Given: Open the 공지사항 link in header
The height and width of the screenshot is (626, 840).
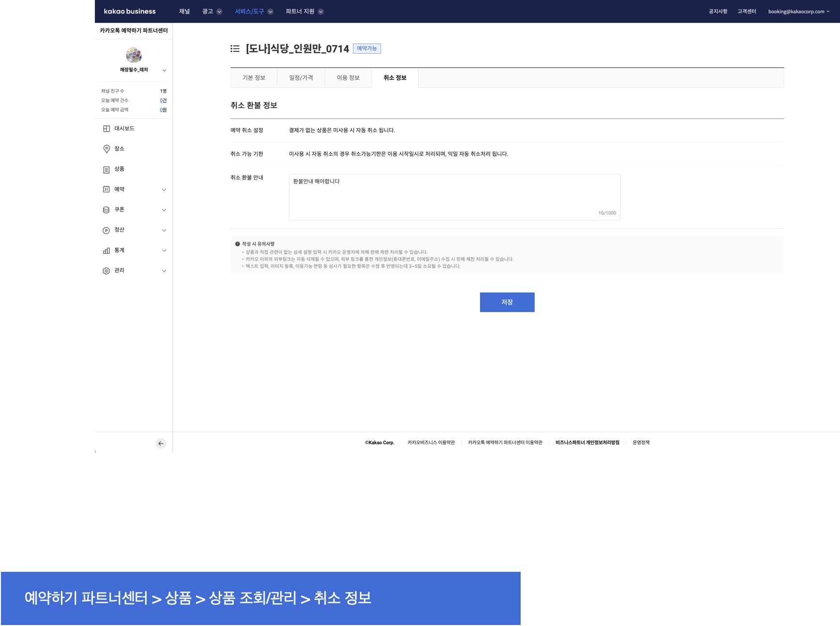Looking at the screenshot, I should (x=718, y=12).
